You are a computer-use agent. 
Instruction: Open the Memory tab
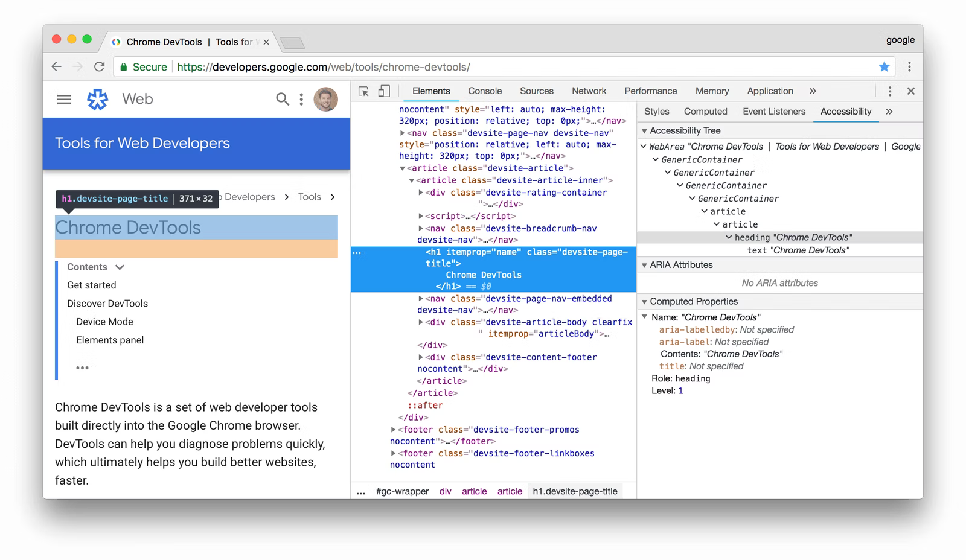click(x=712, y=91)
